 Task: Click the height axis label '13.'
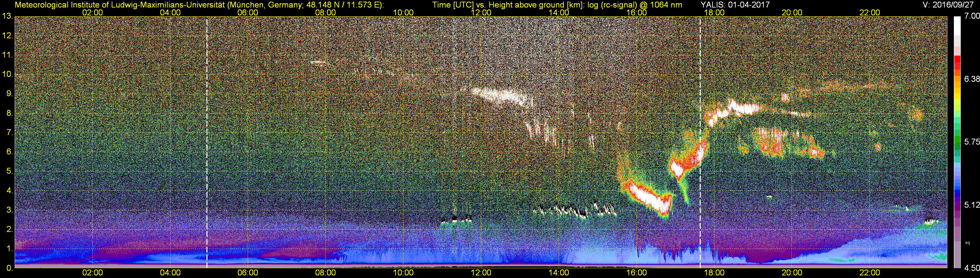tap(7, 16)
